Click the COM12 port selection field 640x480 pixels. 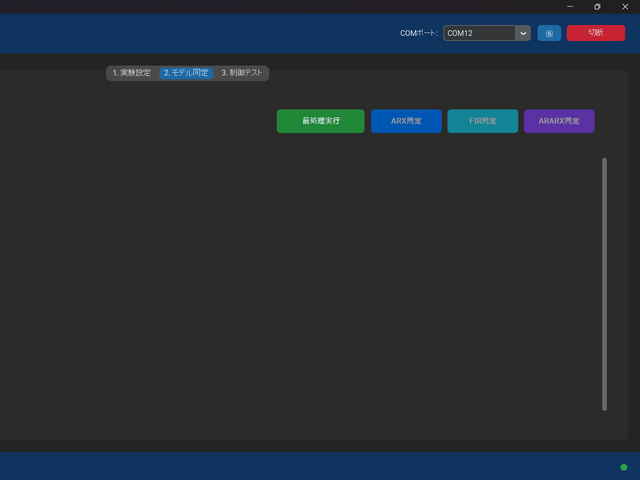click(479, 33)
